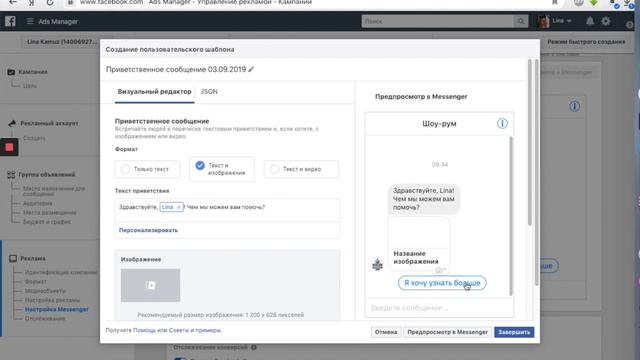The width and height of the screenshot is (640, 360).
Task: Open Отслеживание in sidebar
Action: pyautogui.click(x=45, y=318)
